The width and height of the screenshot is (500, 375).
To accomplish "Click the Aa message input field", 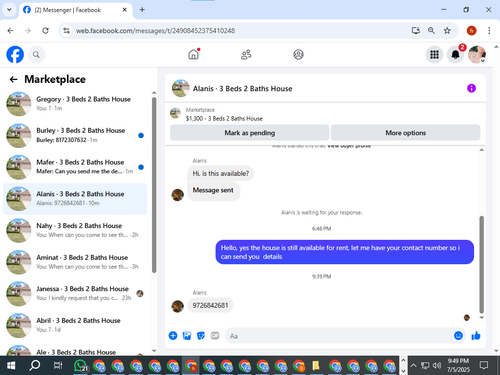I will point(339,336).
